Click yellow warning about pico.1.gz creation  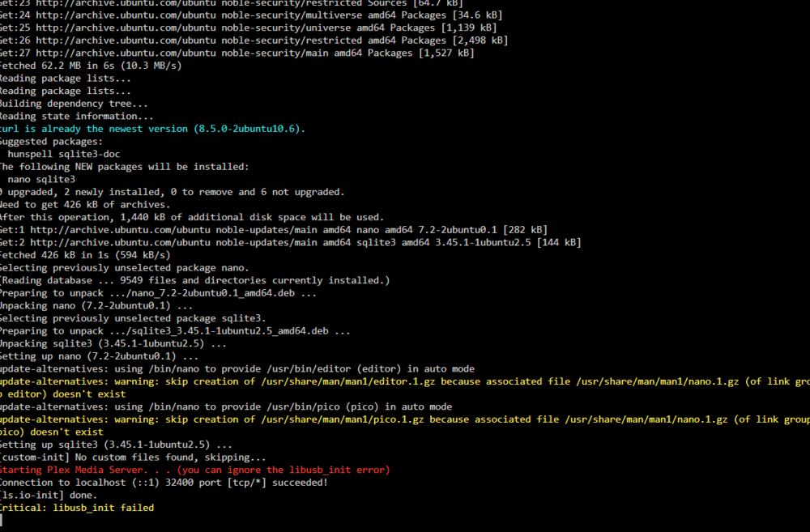pos(405,419)
